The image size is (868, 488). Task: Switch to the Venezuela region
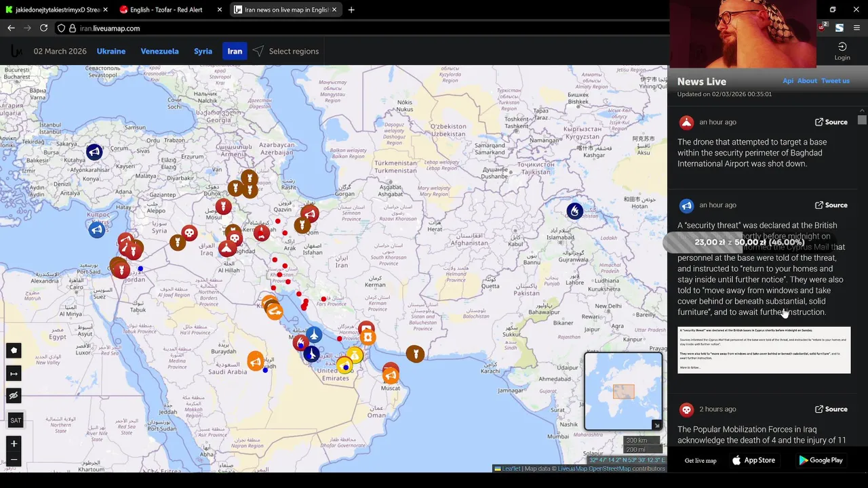pos(159,52)
